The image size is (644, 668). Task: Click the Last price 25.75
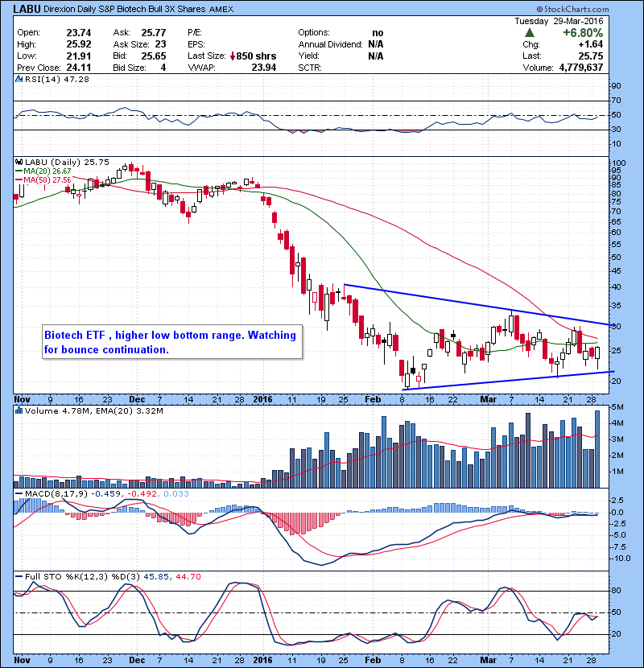click(590, 56)
